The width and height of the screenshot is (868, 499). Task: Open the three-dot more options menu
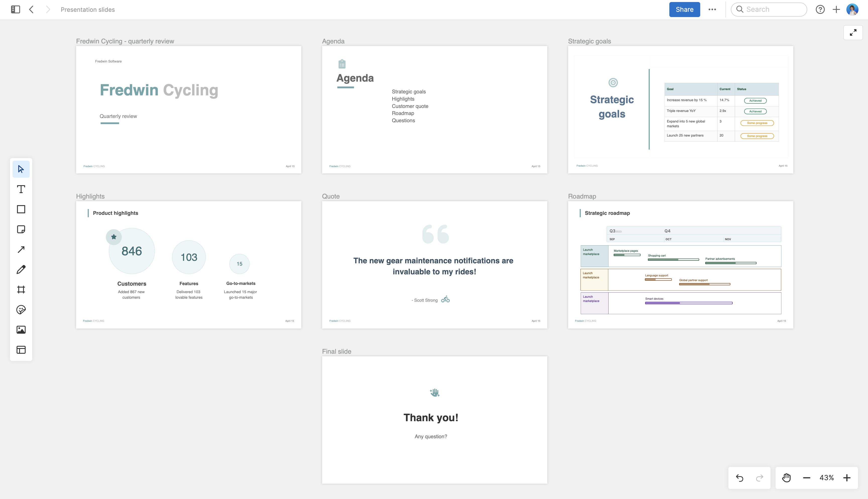point(712,10)
